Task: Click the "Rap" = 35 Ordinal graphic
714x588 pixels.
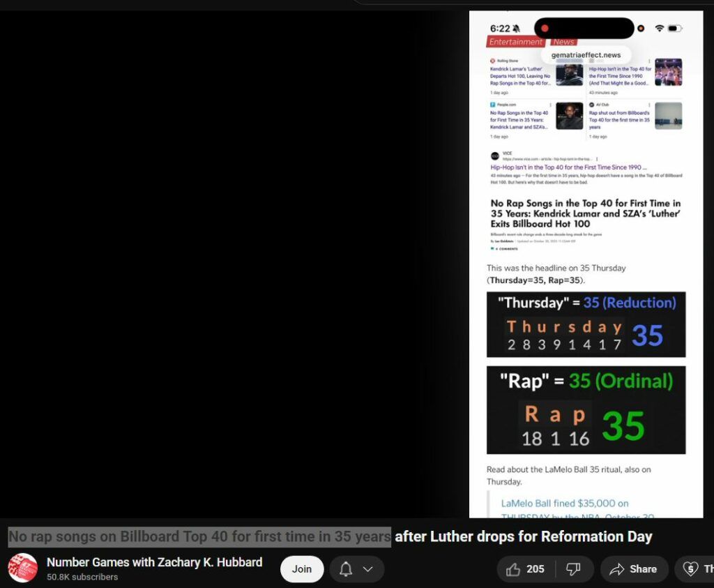Action: [586, 410]
